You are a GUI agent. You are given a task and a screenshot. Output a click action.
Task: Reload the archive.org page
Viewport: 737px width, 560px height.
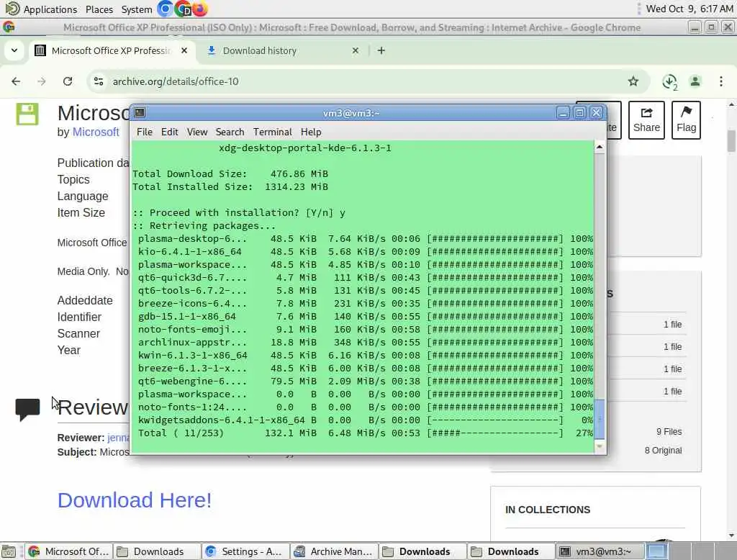tap(68, 81)
